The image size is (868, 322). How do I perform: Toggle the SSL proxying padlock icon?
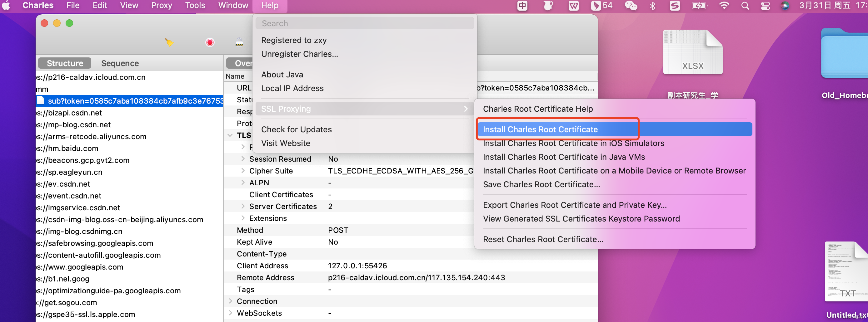pos(239,42)
